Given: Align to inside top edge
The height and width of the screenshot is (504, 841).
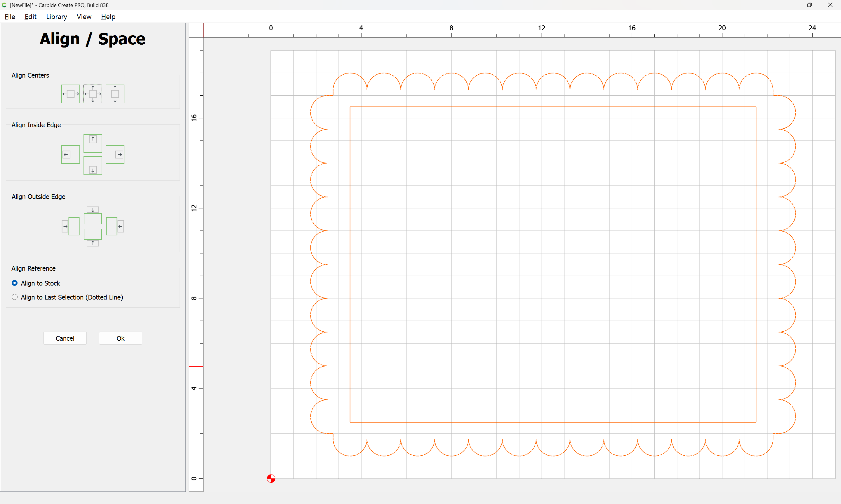Looking at the screenshot, I should [x=93, y=143].
